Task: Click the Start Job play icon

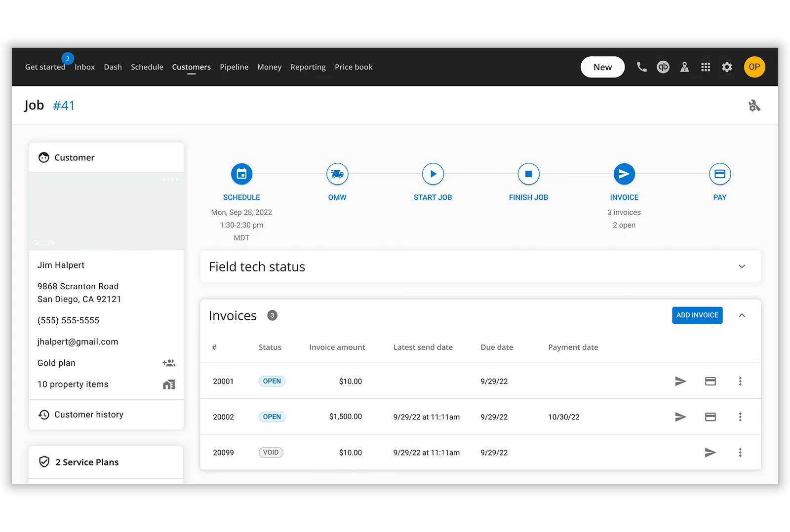Action: pos(433,174)
